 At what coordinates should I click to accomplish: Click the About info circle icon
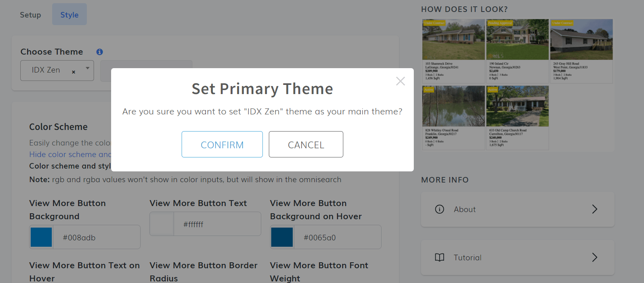(439, 209)
